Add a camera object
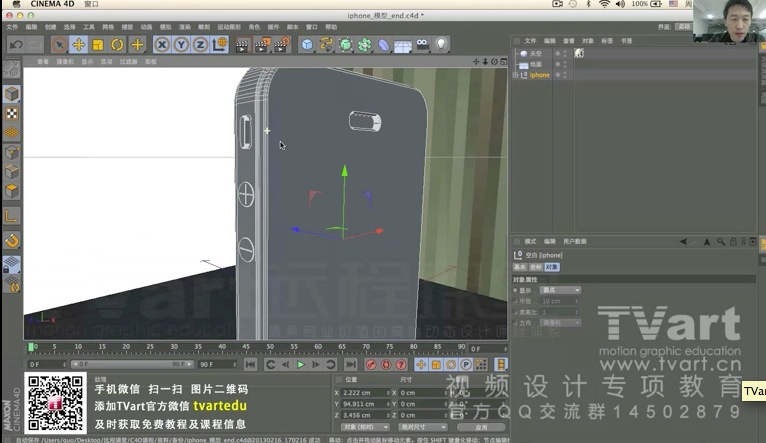766x443 pixels. pos(423,44)
